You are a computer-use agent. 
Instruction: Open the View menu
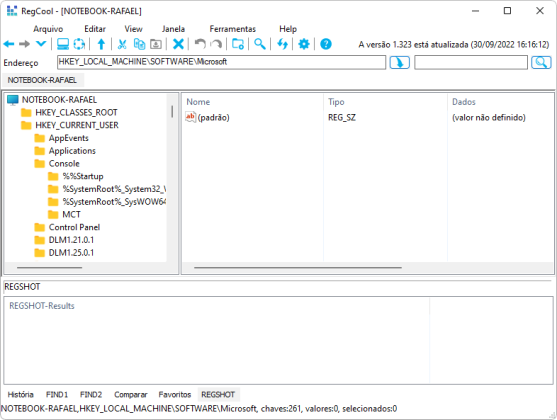pyautogui.click(x=133, y=29)
